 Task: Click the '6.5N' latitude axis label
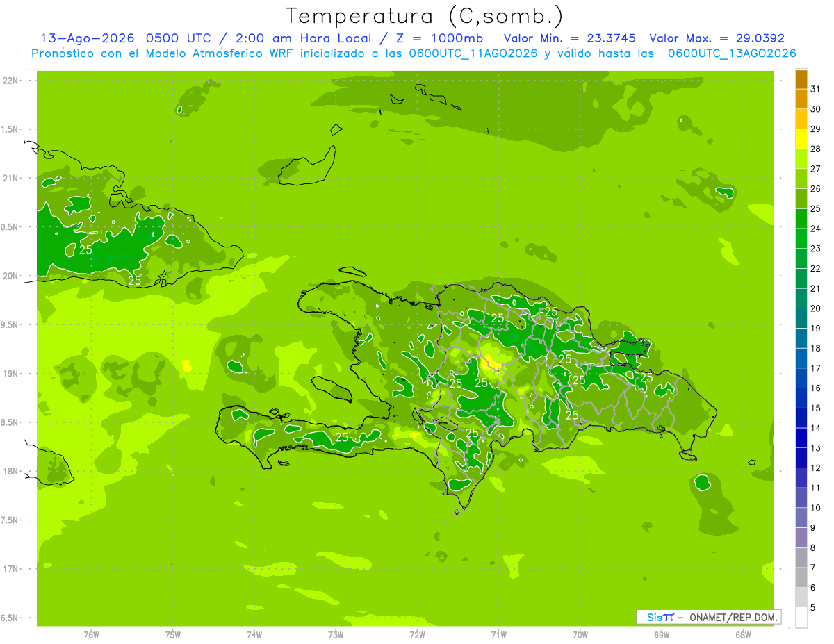pos(9,618)
